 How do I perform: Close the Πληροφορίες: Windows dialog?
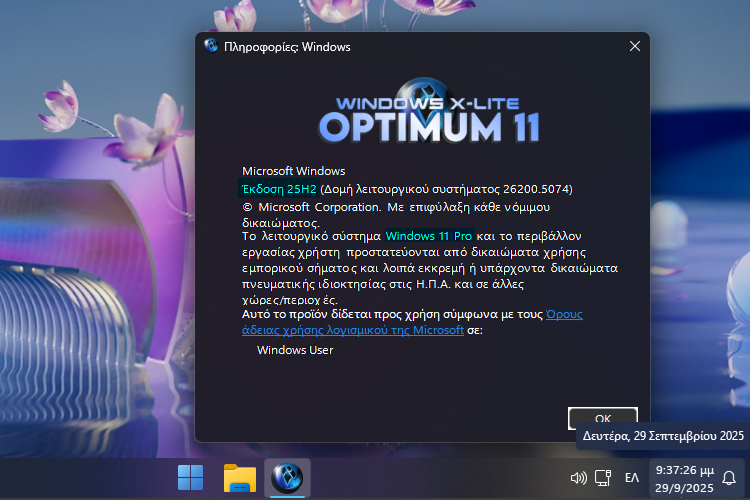pos(634,46)
